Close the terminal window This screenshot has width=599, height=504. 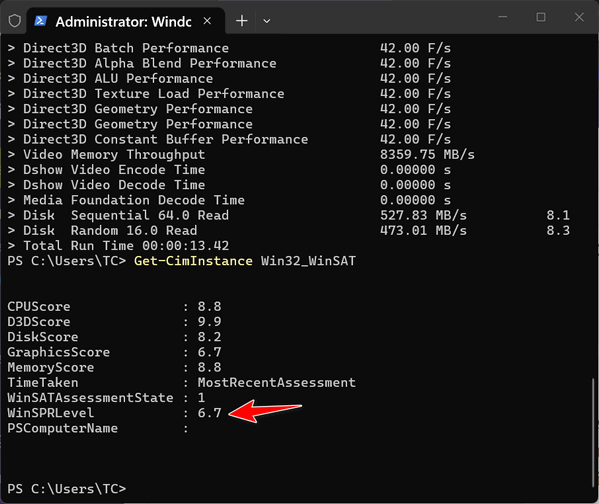click(x=579, y=17)
